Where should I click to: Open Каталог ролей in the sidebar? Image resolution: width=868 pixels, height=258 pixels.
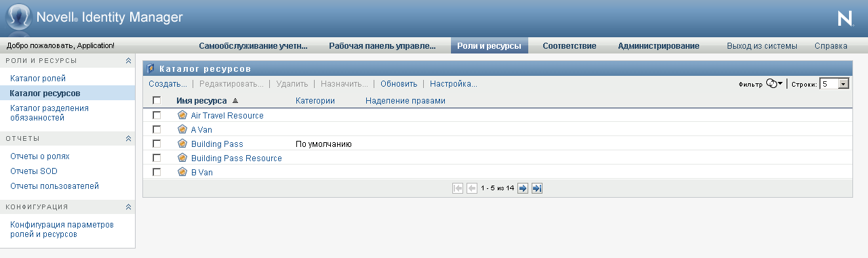click(x=38, y=79)
